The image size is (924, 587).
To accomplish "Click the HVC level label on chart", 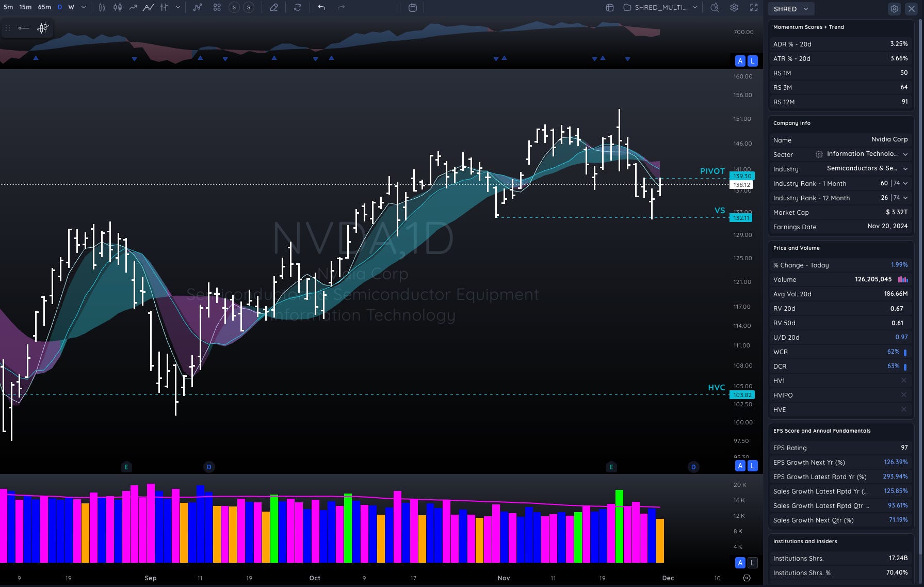I will pos(716,387).
